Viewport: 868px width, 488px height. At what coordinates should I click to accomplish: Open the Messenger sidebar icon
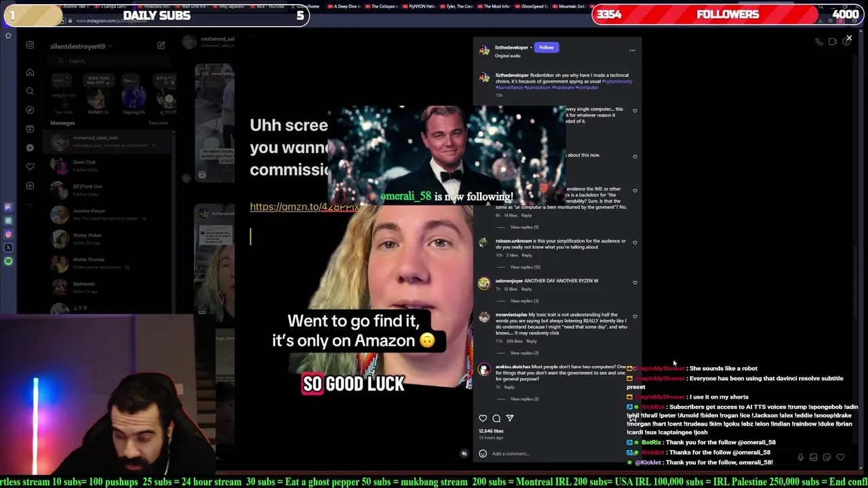click(30, 148)
